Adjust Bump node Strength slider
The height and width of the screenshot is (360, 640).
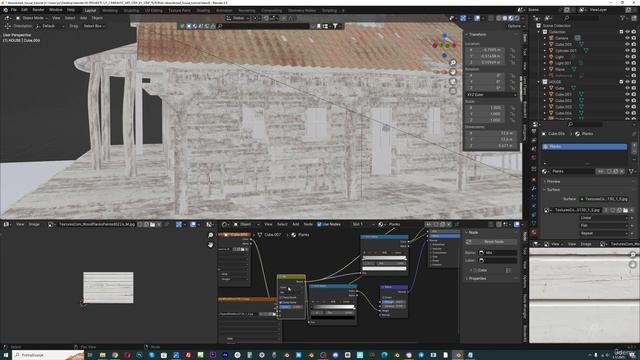(393, 302)
